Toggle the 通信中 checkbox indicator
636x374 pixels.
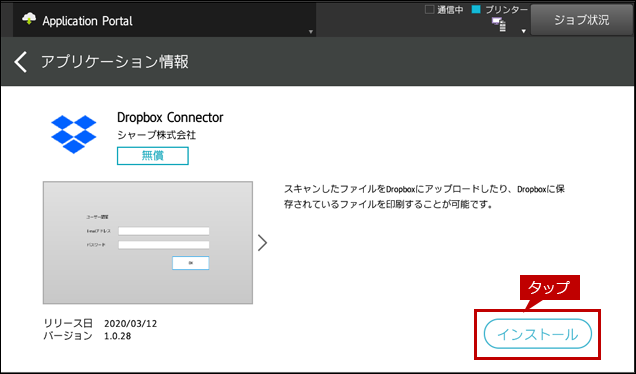(x=429, y=9)
